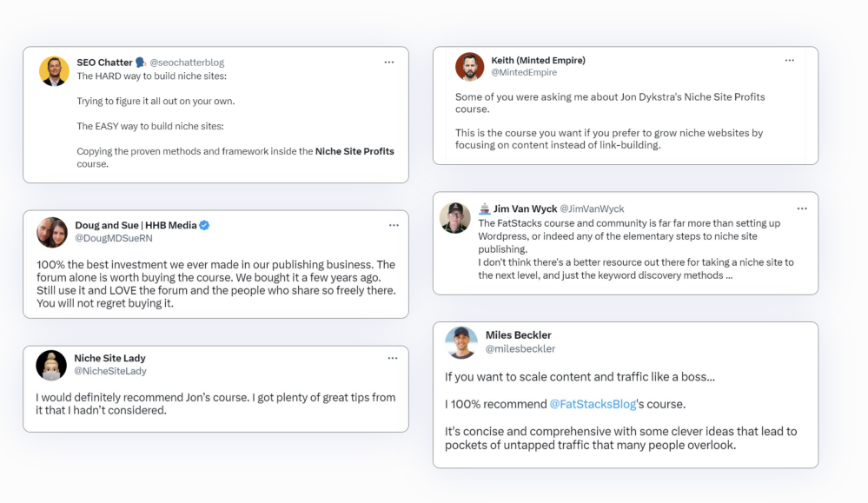The width and height of the screenshot is (868, 503).
Task: Open three-dot menu on Jim Van Wyck tweet
Action: 802,209
